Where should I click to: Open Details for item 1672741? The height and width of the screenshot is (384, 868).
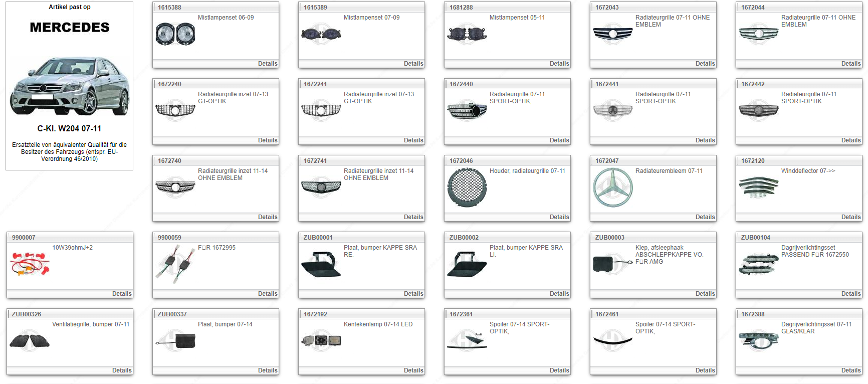pos(413,217)
